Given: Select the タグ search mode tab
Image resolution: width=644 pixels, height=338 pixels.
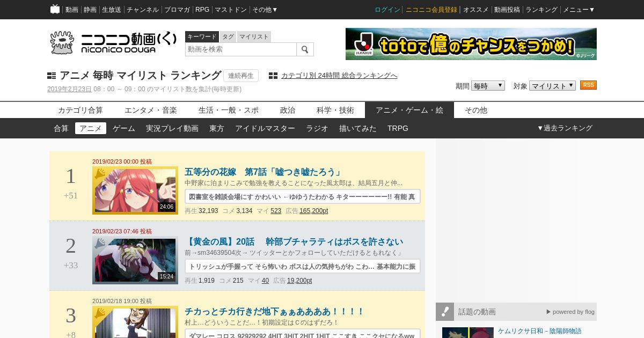Looking at the screenshot, I should pos(228,36).
